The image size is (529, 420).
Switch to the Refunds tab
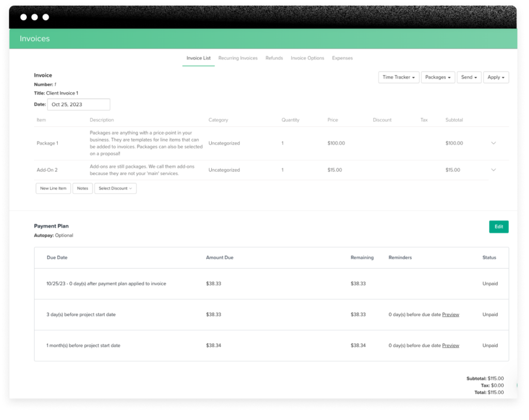pyautogui.click(x=274, y=58)
